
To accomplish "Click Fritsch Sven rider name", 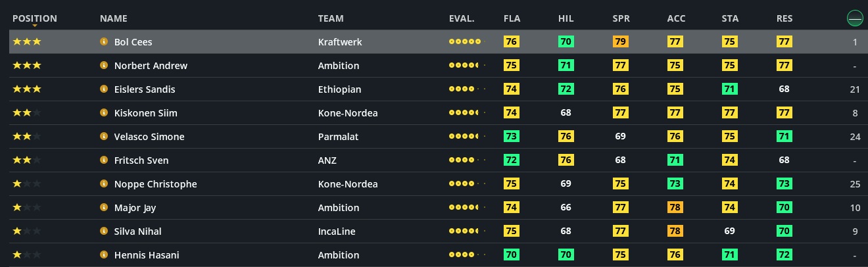I will coord(141,160).
